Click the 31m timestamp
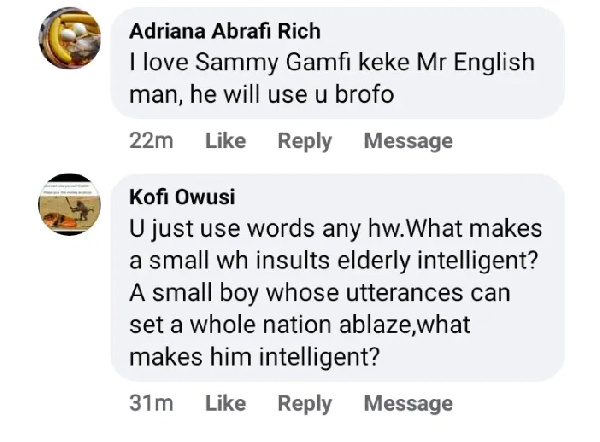 pyautogui.click(x=151, y=403)
